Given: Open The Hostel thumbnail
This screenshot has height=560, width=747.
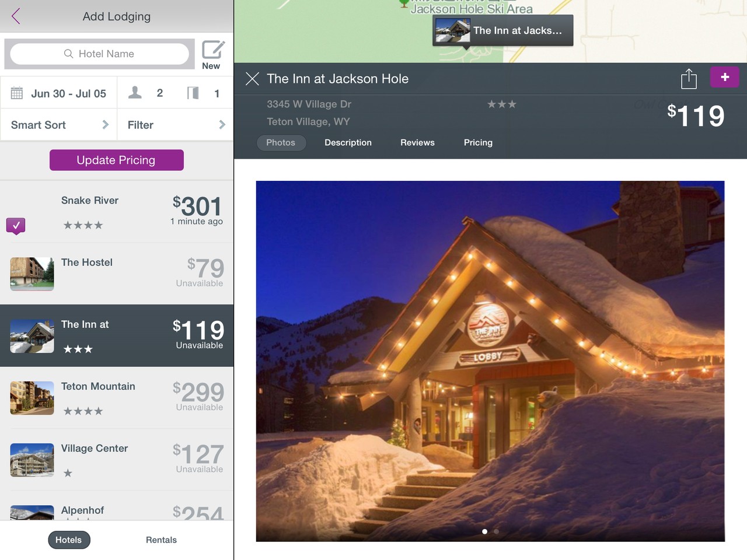Looking at the screenshot, I should click(32, 274).
